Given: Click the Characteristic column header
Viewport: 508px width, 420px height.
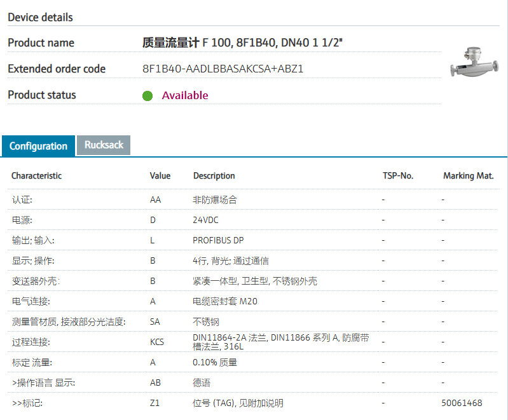Looking at the screenshot, I should click(x=36, y=175).
